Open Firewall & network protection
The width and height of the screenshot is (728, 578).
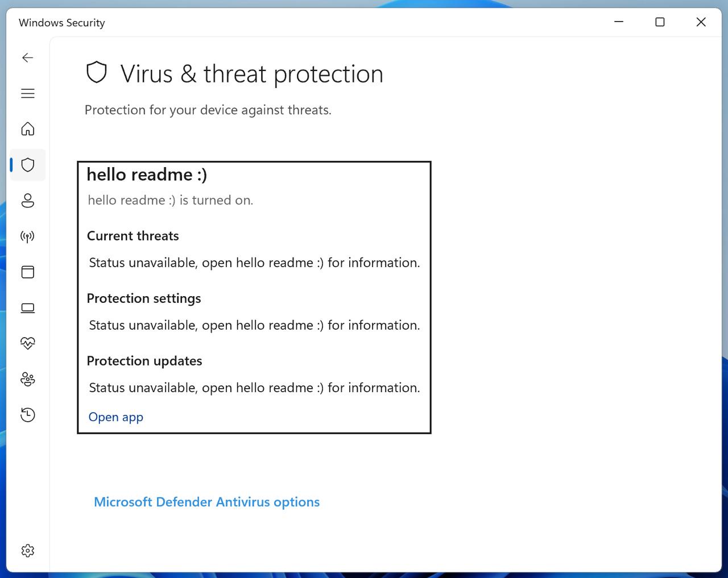27,236
